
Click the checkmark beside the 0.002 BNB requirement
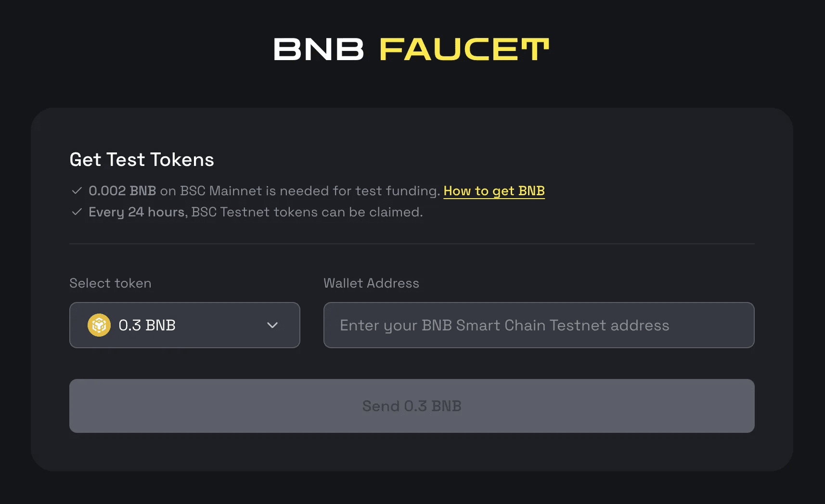pyautogui.click(x=77, y=191)
